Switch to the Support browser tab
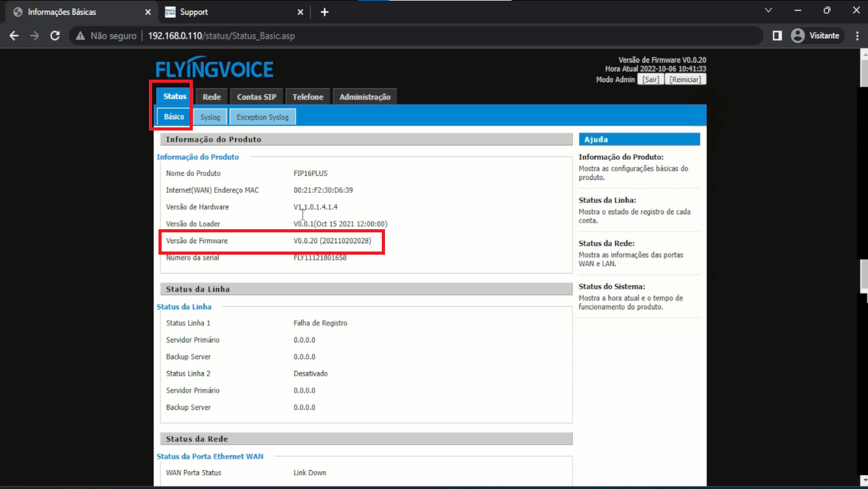Viewport: 868px width, 489px height. [x=229, y=12]
